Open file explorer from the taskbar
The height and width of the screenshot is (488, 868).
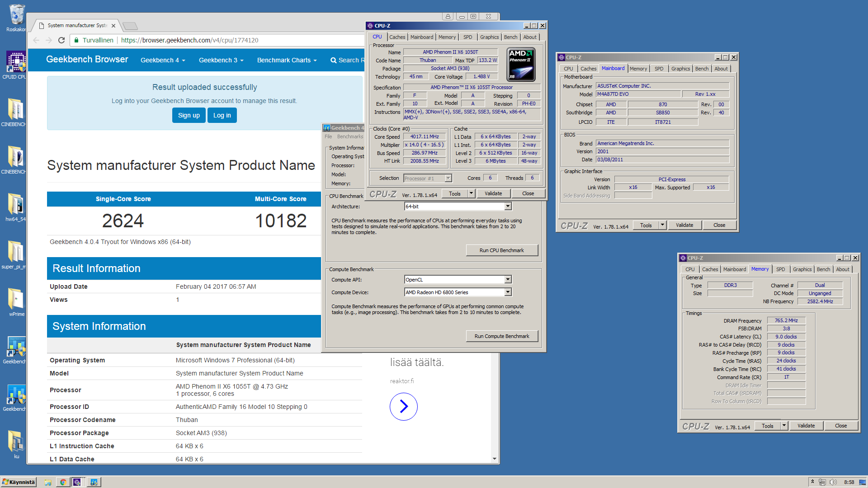48,482
